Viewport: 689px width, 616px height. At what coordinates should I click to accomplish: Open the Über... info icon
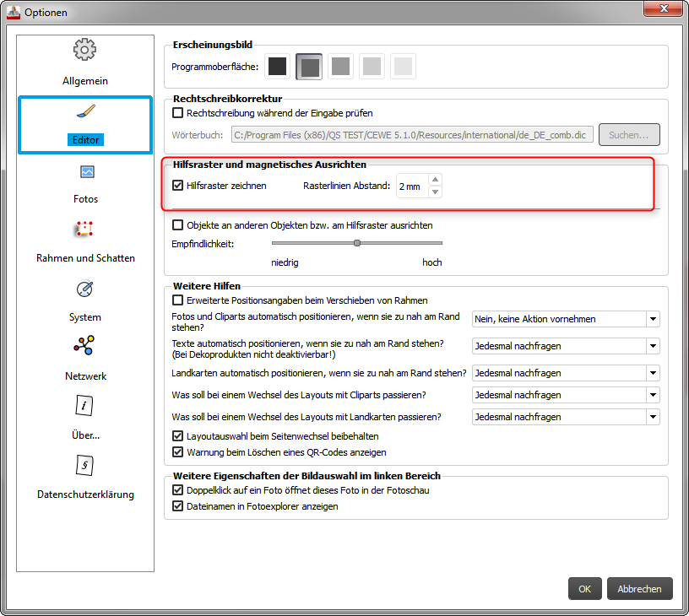point(85,406)
